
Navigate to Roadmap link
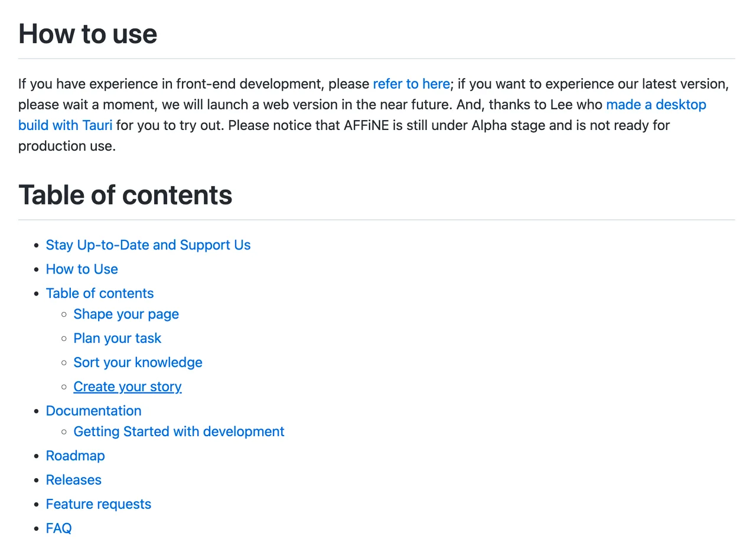[76, 456]
